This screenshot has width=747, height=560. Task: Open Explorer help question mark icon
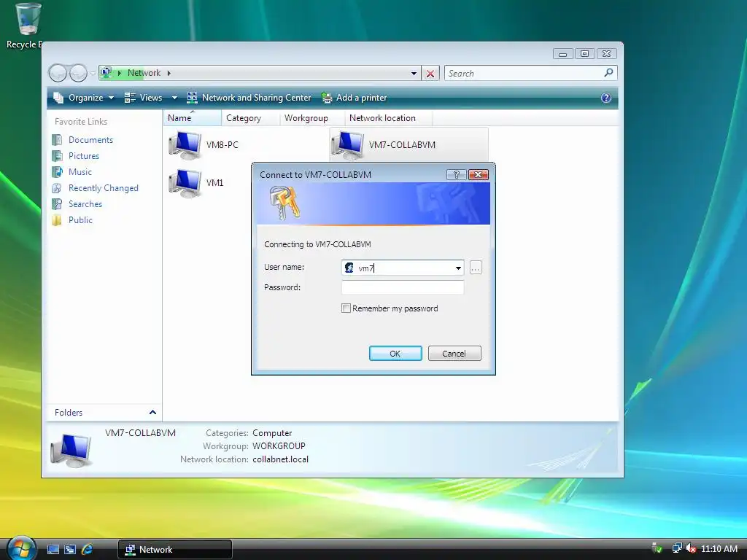tap(606, 98)
